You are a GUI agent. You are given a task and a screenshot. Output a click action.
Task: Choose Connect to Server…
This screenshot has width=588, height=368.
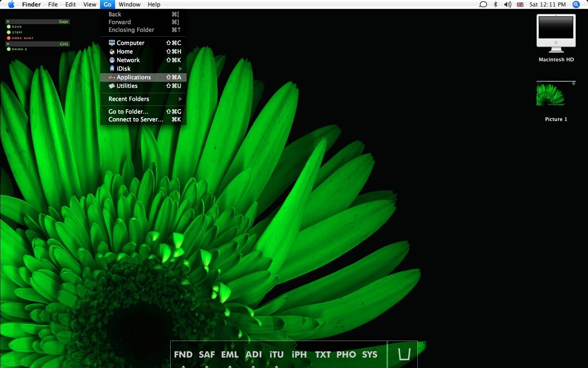[x=143, y=119]
